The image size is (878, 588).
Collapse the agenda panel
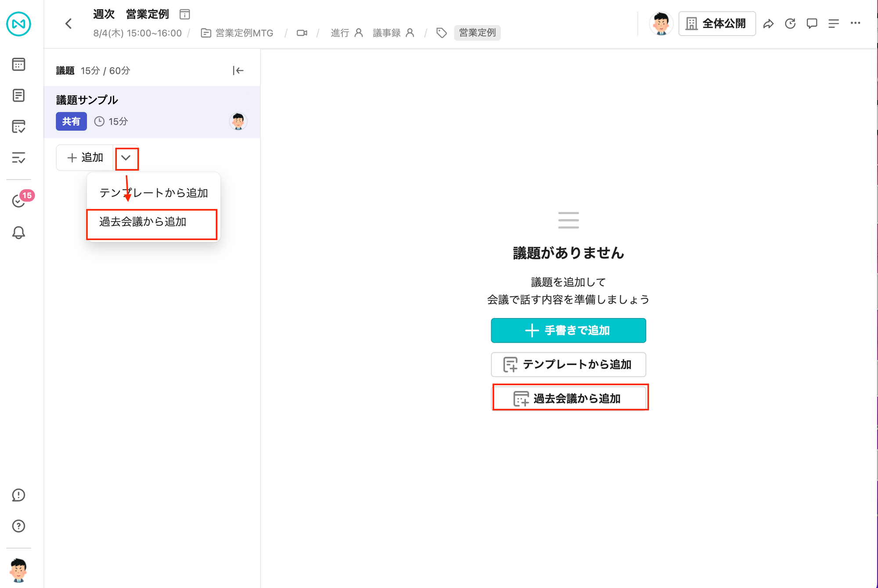coord(238,71)
